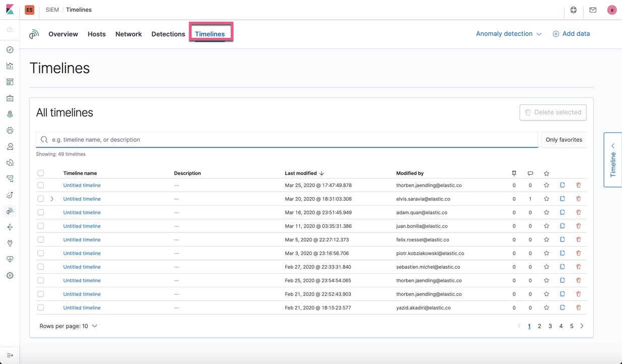
Task: Open the Maps icon in sidebar
Action: (10, 114)
